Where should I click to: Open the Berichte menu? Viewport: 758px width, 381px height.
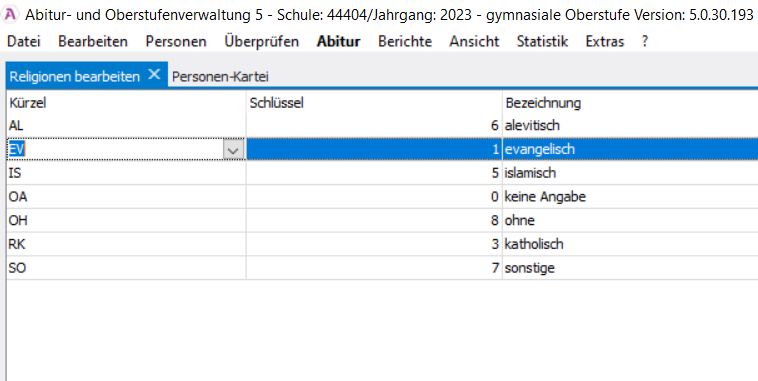point(405,42)
